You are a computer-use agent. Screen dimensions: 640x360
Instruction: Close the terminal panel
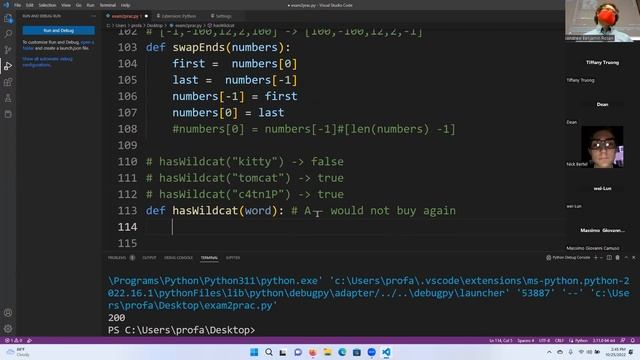(633, 258)
